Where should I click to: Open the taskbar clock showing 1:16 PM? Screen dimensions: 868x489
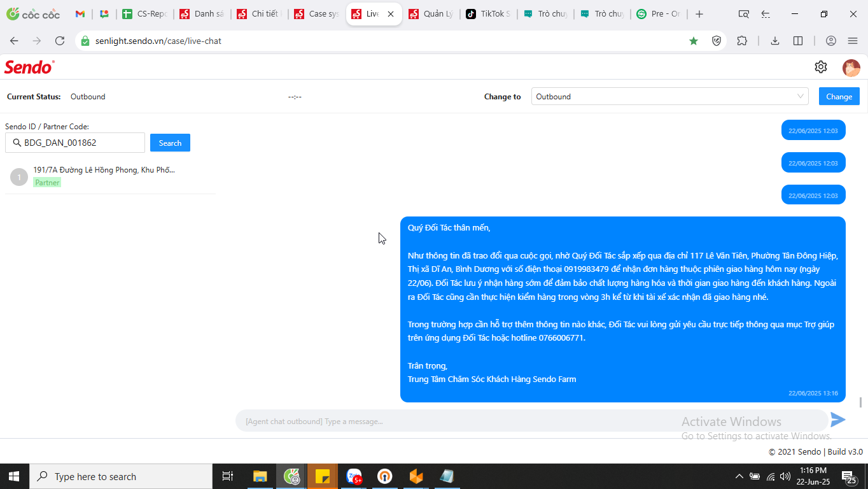[813, 476]
